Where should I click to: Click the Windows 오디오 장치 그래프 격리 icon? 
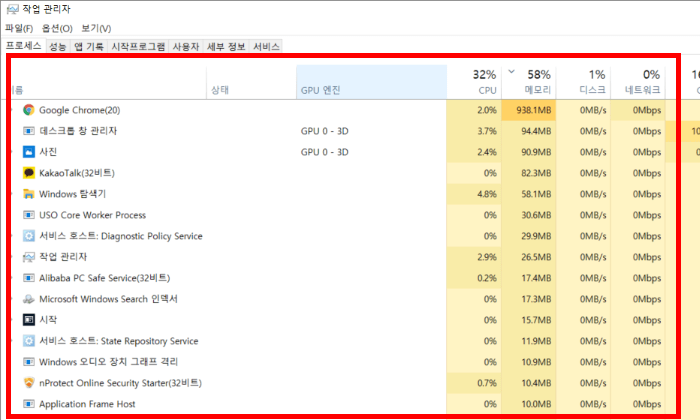tap(29, 362)
